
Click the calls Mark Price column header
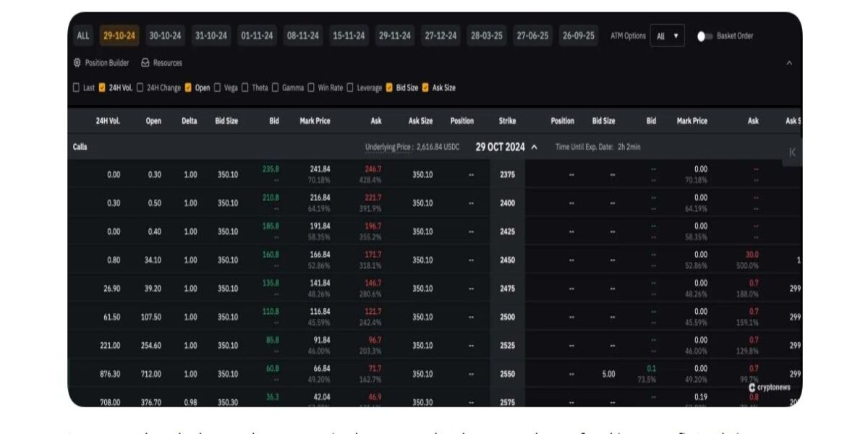coord(315,121)
